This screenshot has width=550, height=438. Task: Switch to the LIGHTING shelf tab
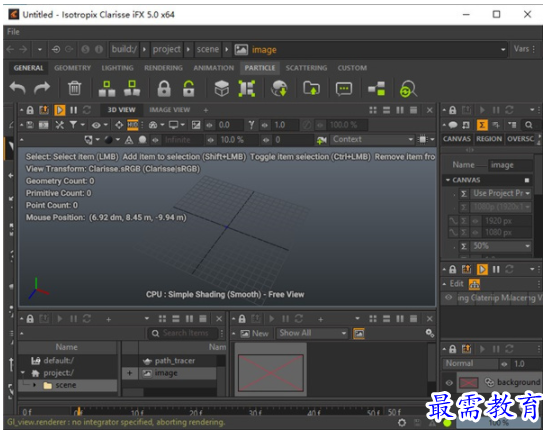point(118,68)
